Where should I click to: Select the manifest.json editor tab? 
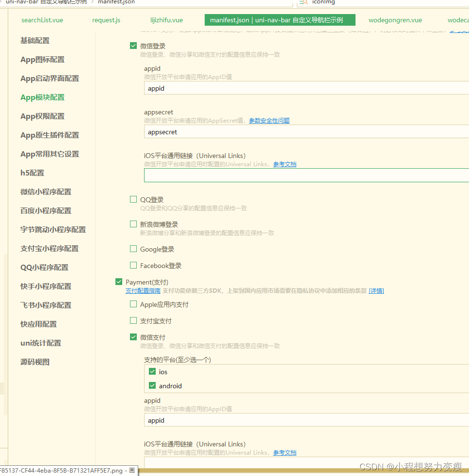tap(280, 20)
